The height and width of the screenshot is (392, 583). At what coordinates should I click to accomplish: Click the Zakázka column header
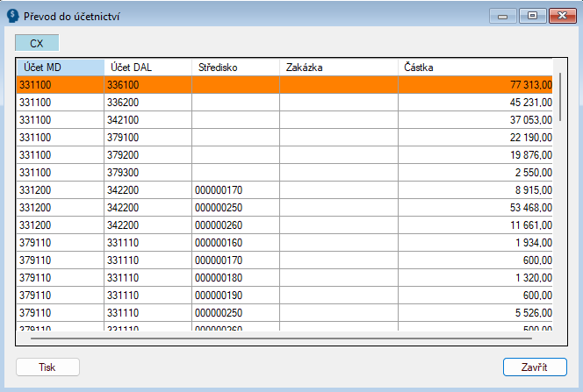point(339,68)
